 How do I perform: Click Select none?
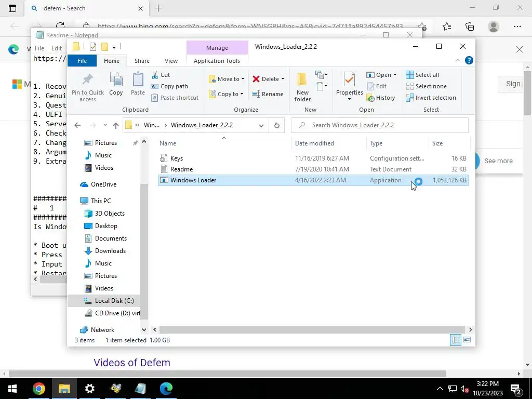[x=427, y=87]
